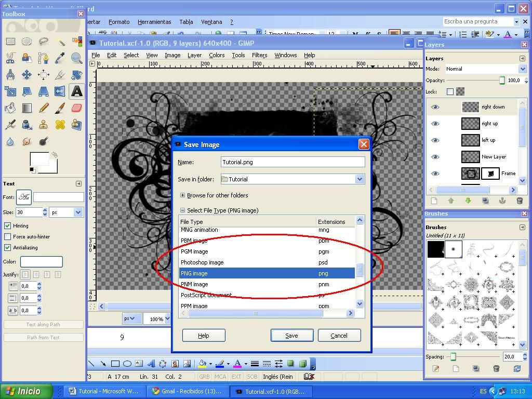Collapse the Select File Type section
532x399 pixels.
click(x=183, y=210)
